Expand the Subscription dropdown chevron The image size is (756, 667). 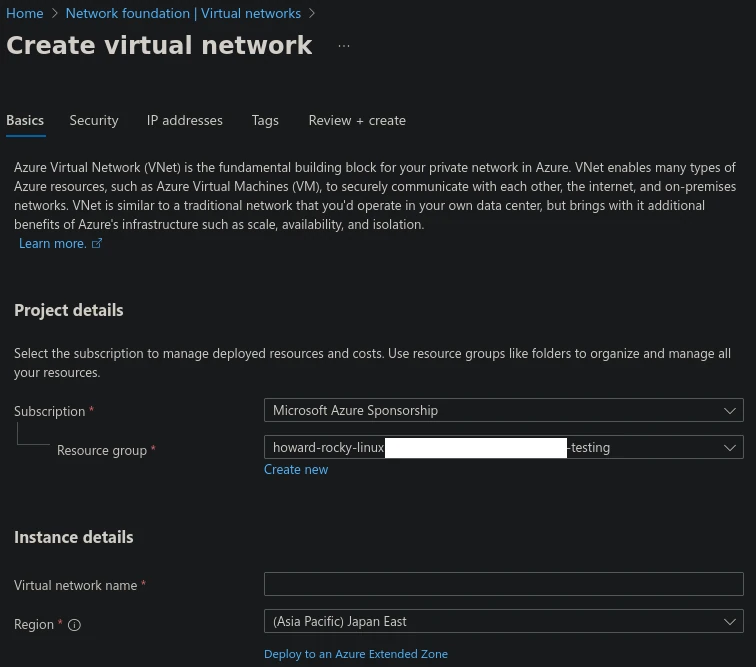point(729,410)
